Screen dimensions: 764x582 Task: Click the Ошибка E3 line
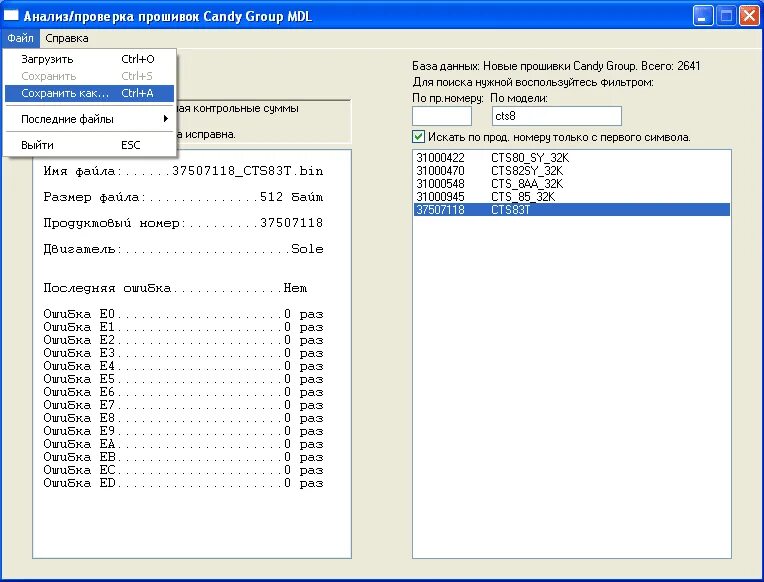(183, 353)
